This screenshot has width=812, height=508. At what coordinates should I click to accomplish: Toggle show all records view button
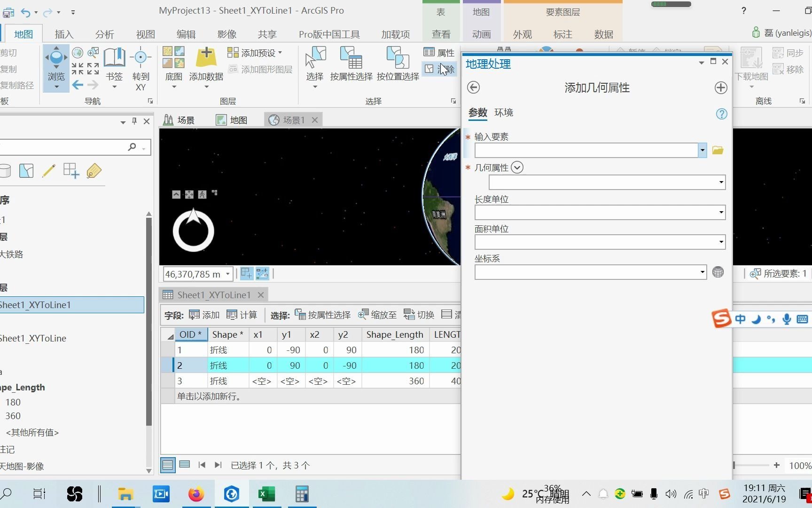(x=168, y=465)
